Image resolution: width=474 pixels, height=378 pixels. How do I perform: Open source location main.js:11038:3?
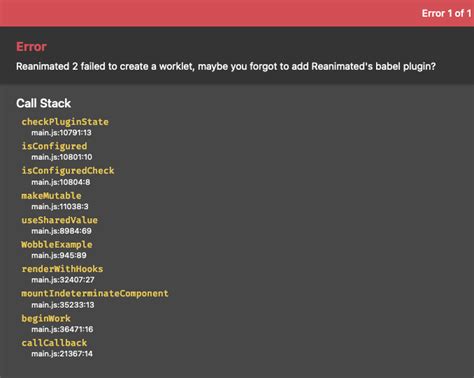click(60, 207)
